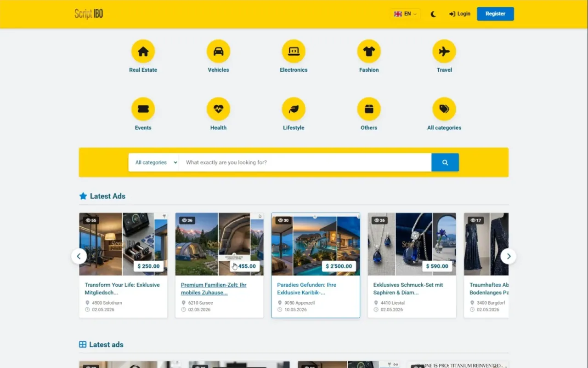Screen dimensions: 588x368
Task: Toggle dark mode with the moon icon
Action: [x=433, y=14]
